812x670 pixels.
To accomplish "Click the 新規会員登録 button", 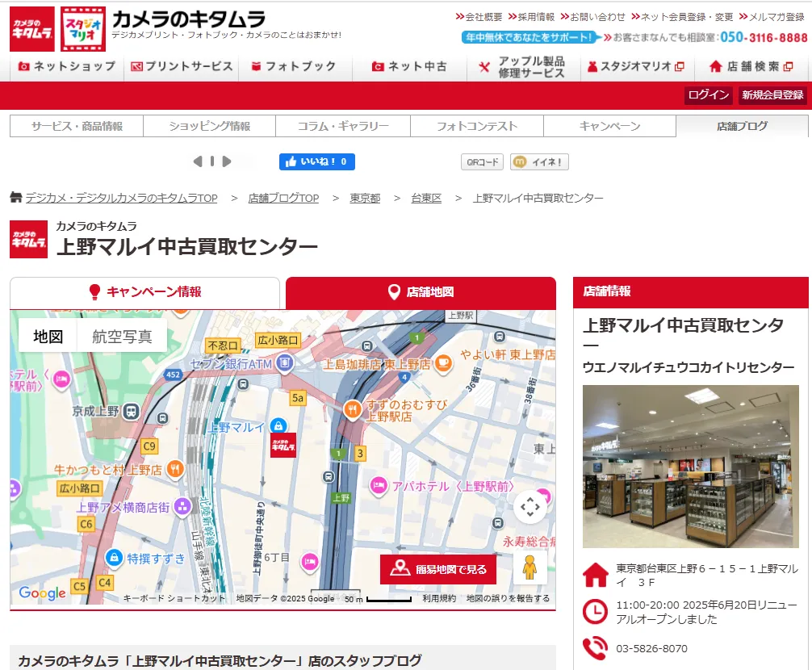I will (772, 95).
